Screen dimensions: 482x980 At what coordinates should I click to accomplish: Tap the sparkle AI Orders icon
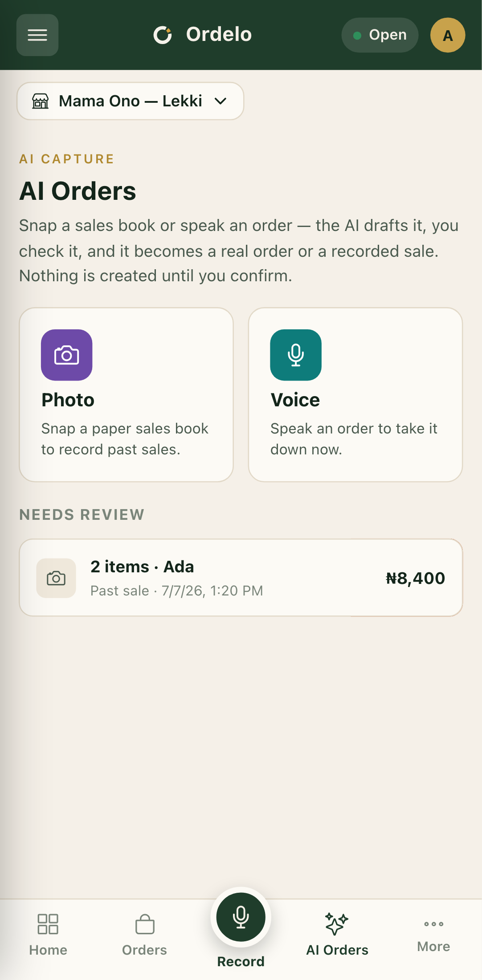(x=337, y=924)
